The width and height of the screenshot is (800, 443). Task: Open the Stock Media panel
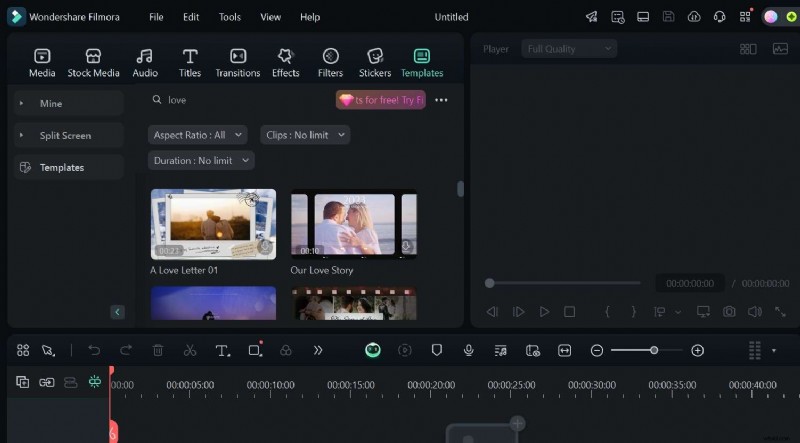(93, 62)
